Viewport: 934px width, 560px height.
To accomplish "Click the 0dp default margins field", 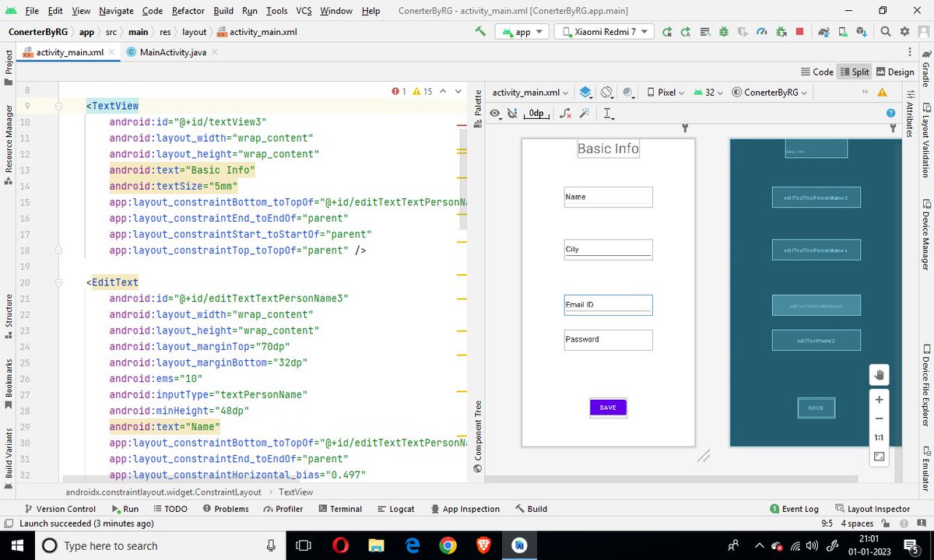I will (535, 114).
